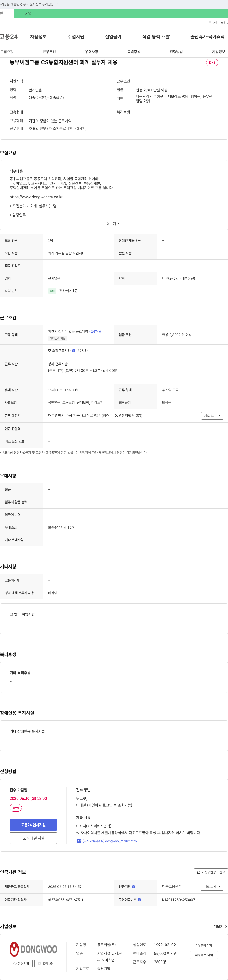Click the job title 동우씨엠그룹 CS통합지원센터 회계 실무자 채용
This screenshot has width=228, height=980.
(x=64, y=62)
